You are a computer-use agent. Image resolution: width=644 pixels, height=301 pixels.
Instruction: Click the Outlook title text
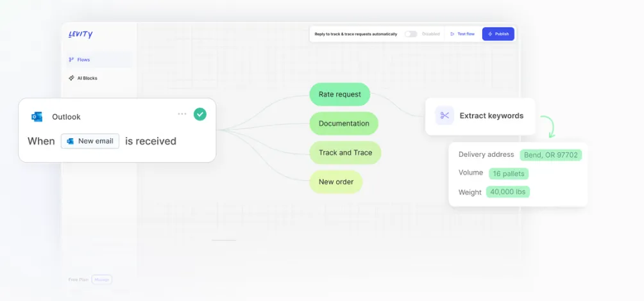(66, 117)
